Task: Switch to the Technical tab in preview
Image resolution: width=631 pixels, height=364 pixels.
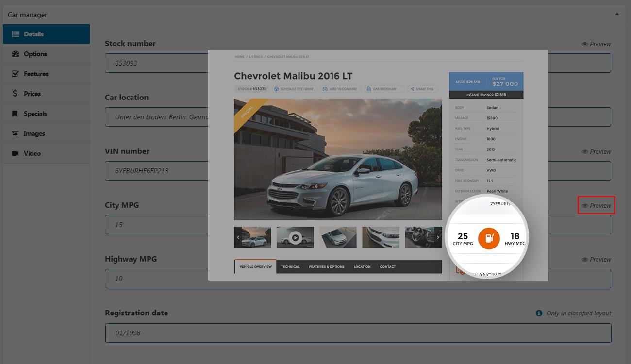Action: (290, 266)
